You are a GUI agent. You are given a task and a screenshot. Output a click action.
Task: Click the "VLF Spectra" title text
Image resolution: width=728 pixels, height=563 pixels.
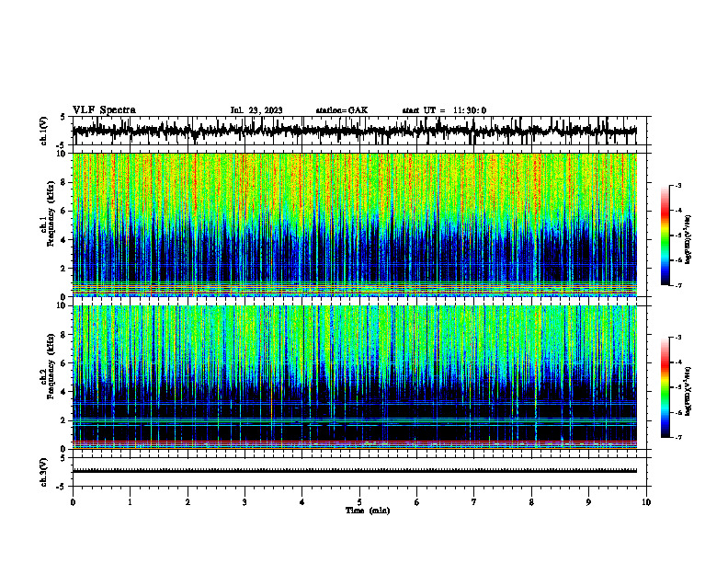[x=104, y=110]
